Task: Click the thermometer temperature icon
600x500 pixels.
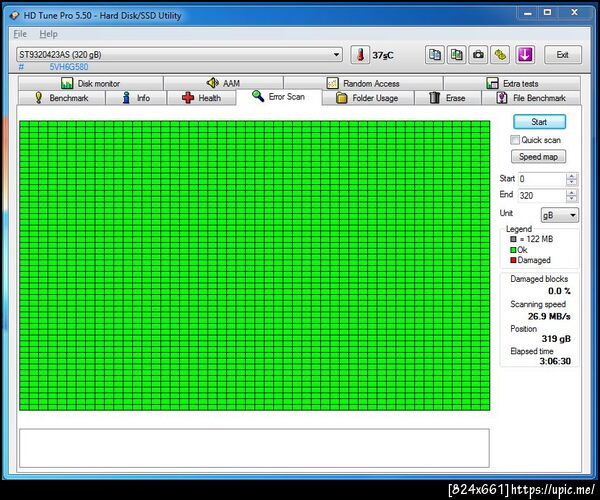Action: 360,55
